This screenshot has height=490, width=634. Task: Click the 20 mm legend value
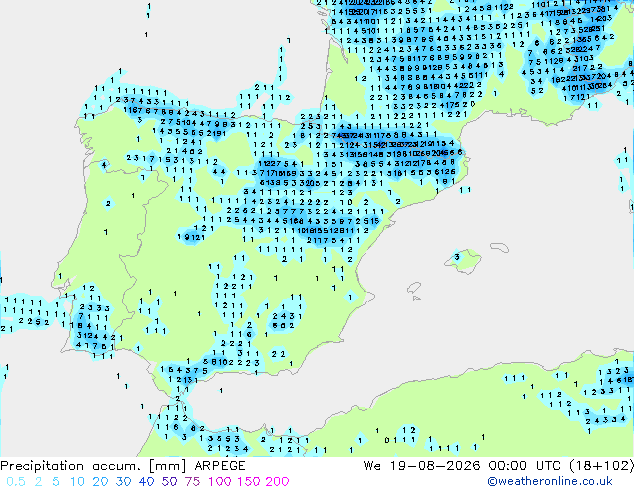(100, 482)
